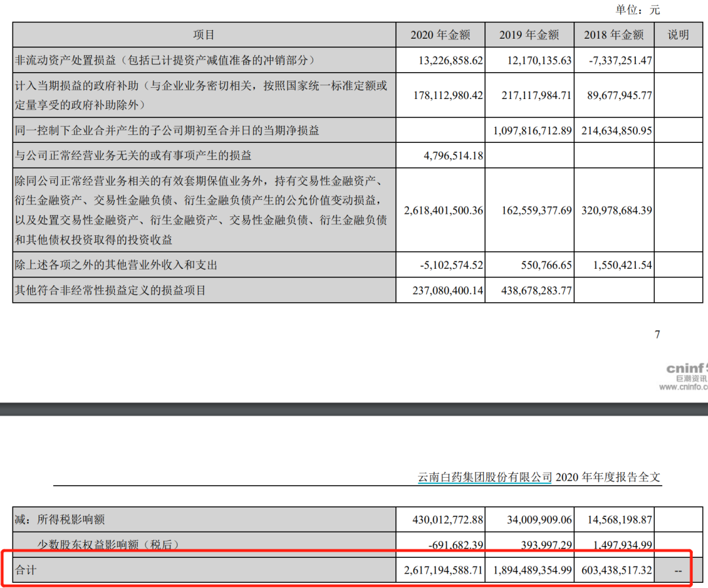Select total 1,894,489,354.99

(532, 570)
